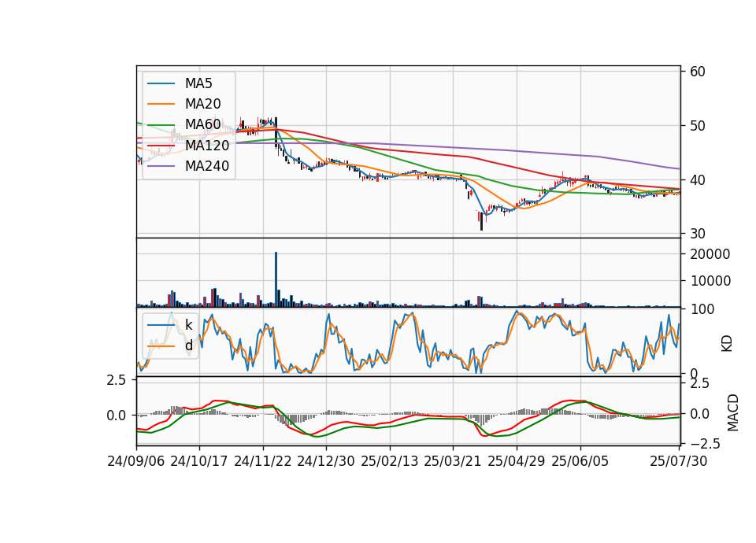Click the 25/04/29 date axis label
The height and width of the screenshot is (543, 756).
516,461
